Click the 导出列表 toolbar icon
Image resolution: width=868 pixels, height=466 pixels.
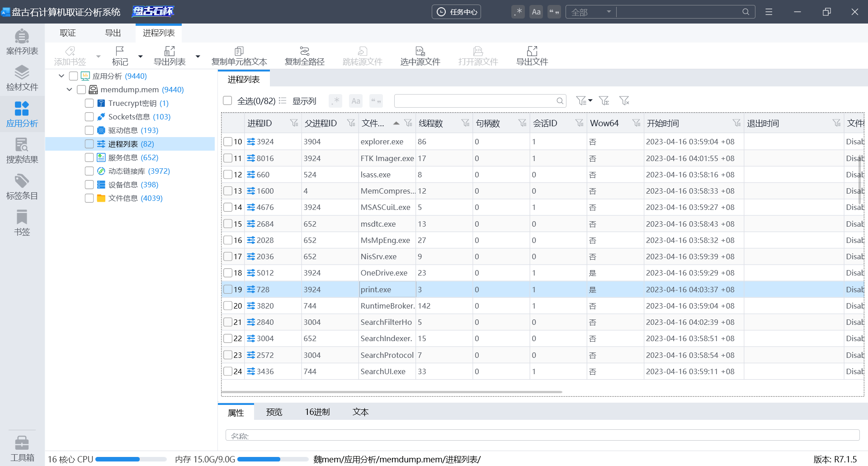[x=170, y=56]
